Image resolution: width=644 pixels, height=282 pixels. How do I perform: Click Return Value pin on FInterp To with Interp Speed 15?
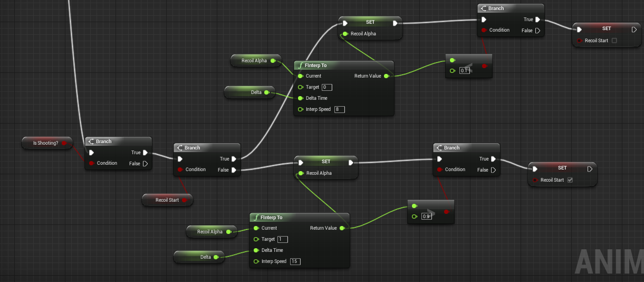pyautogui.click(x=342, y=228)
